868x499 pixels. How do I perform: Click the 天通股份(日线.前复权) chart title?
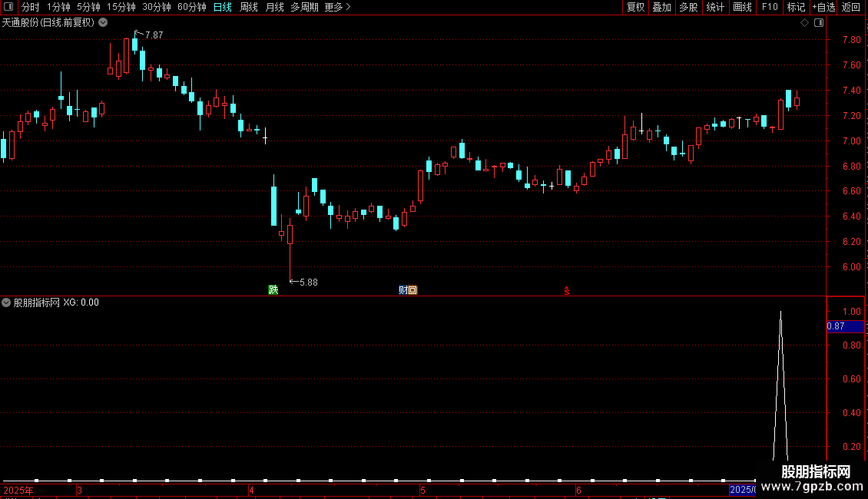pyautogui.click(x=48, y=23)
